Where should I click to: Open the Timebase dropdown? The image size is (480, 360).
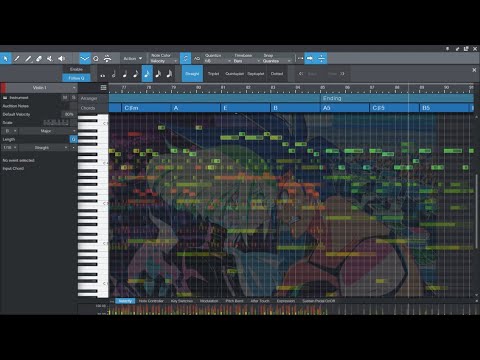[247, 61]
